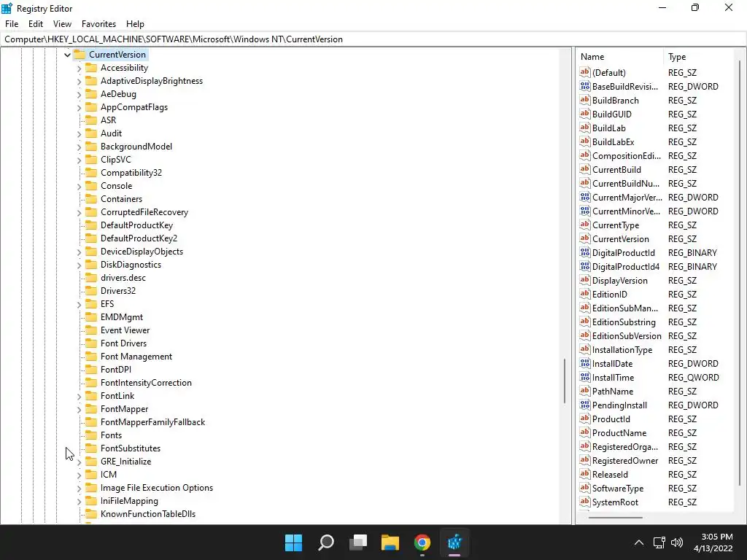Collapse the CurrentVersion key

[67, 55]
